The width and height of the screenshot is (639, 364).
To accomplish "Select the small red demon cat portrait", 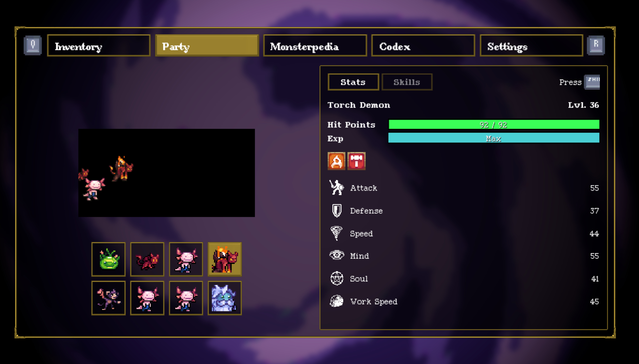I will (147, 259).
